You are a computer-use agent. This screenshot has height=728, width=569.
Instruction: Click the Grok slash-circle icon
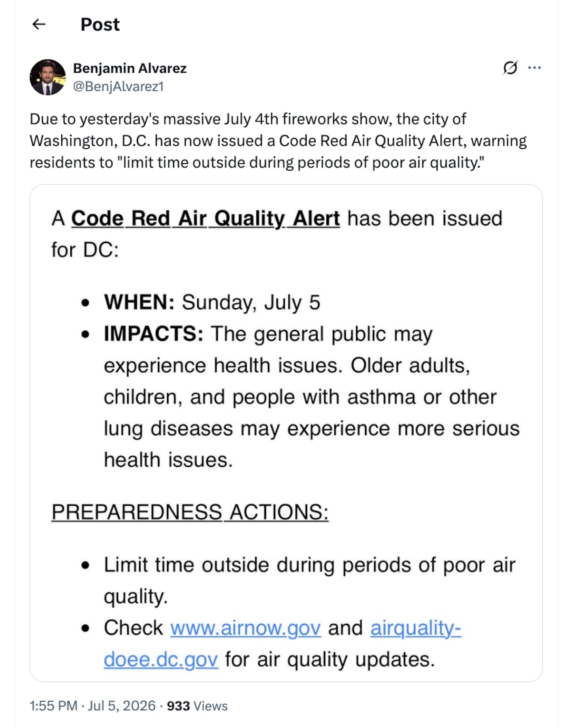(x=510, y=68)
